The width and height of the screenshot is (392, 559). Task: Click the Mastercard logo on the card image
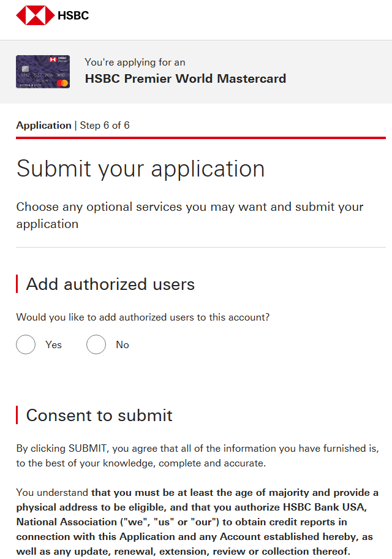[x=62, y=82]
